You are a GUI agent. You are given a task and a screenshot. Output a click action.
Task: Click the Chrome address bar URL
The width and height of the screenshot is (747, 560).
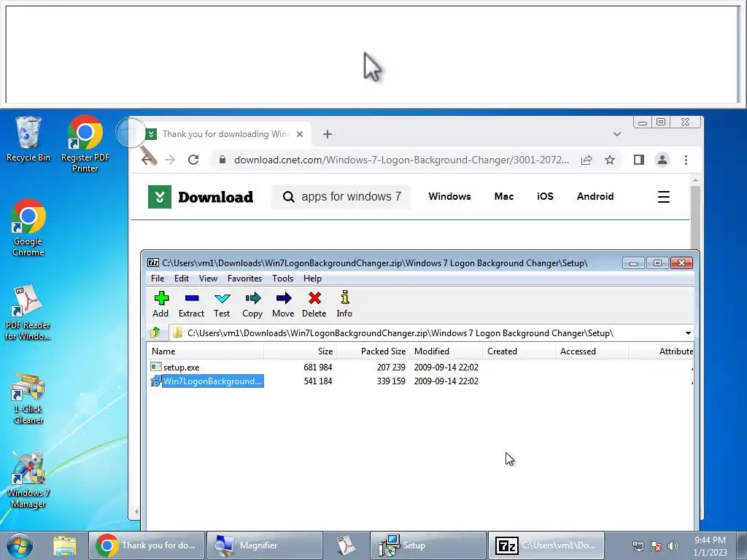pos(401,160)
